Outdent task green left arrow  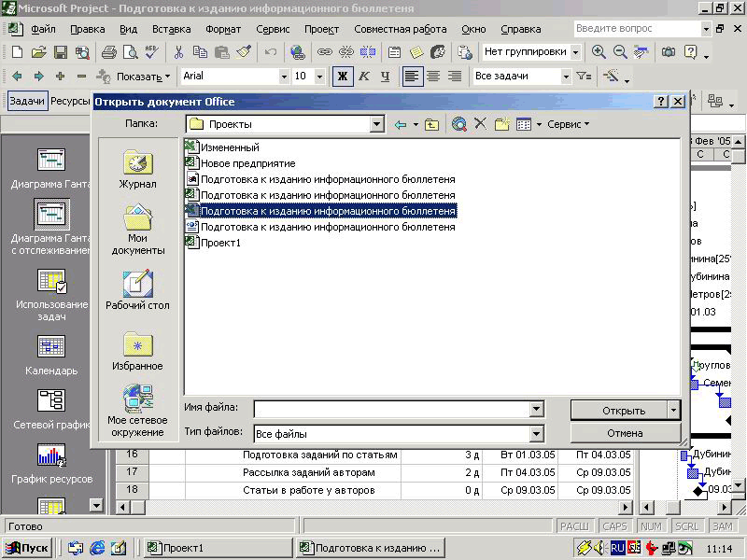click(17, 77)
